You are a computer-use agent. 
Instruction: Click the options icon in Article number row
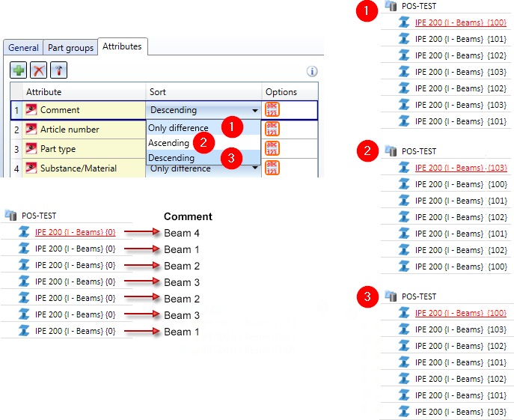(272, 129)
